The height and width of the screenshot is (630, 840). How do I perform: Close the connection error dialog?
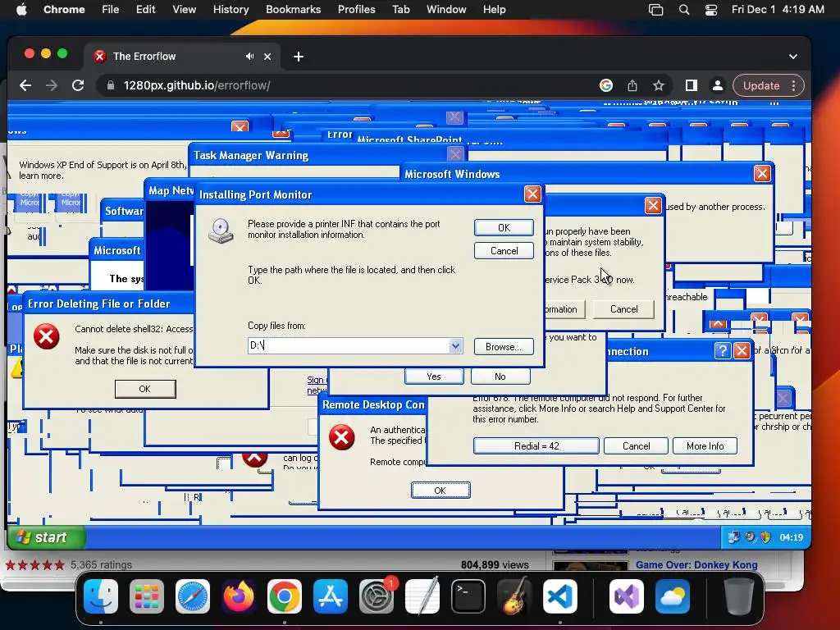[742, 351]
